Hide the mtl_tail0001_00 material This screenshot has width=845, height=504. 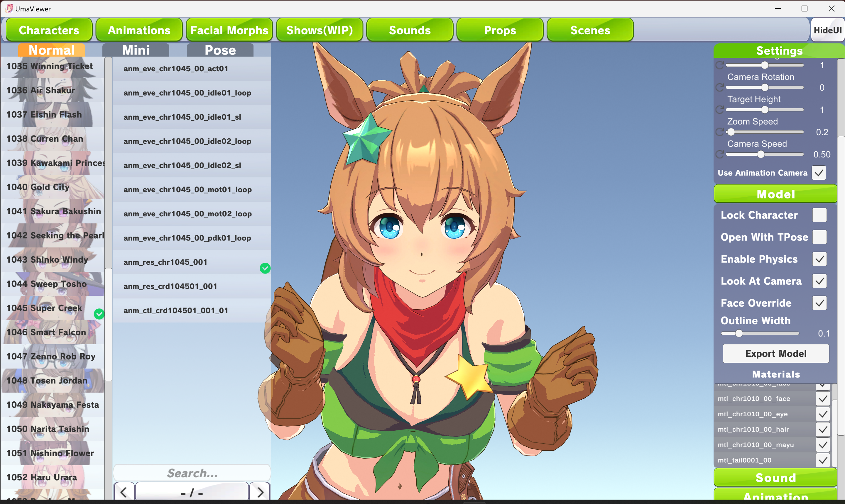tap(823, 460)
